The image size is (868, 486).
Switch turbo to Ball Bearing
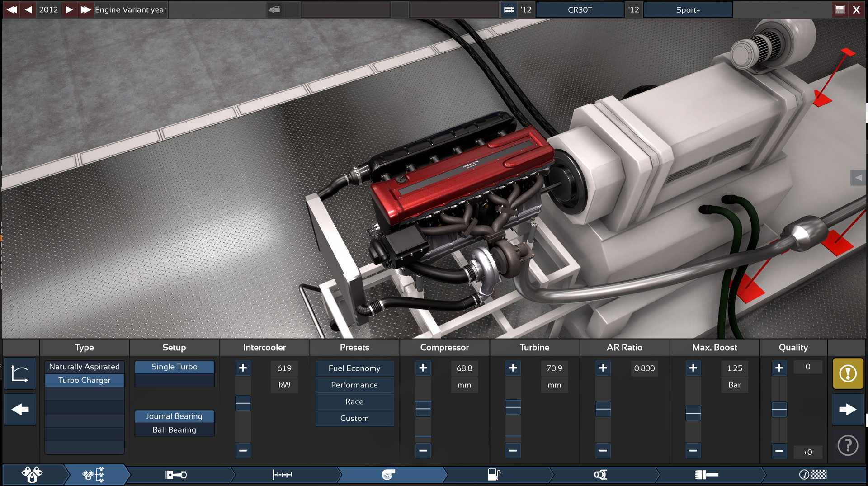pos(175,429)
